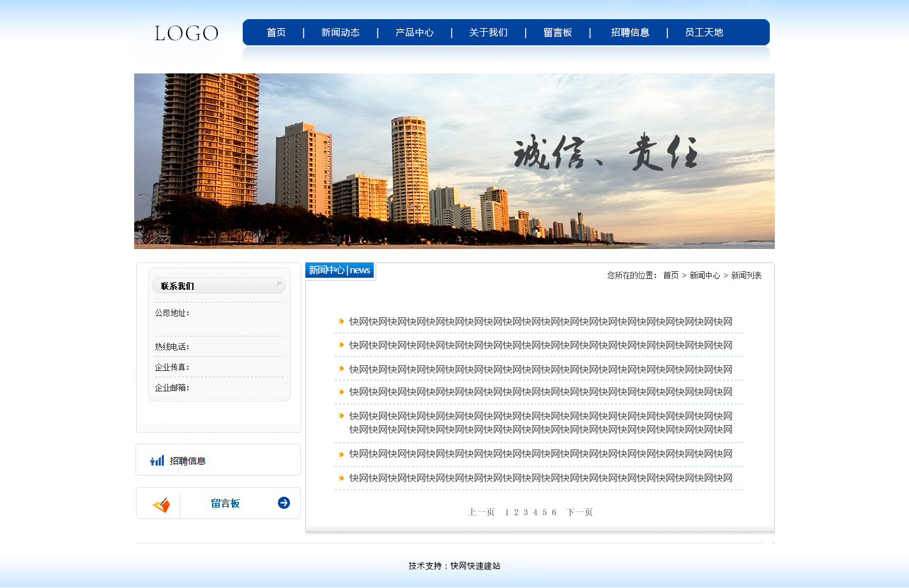Open the 首页 navigation menu item

tap(276, 33)
